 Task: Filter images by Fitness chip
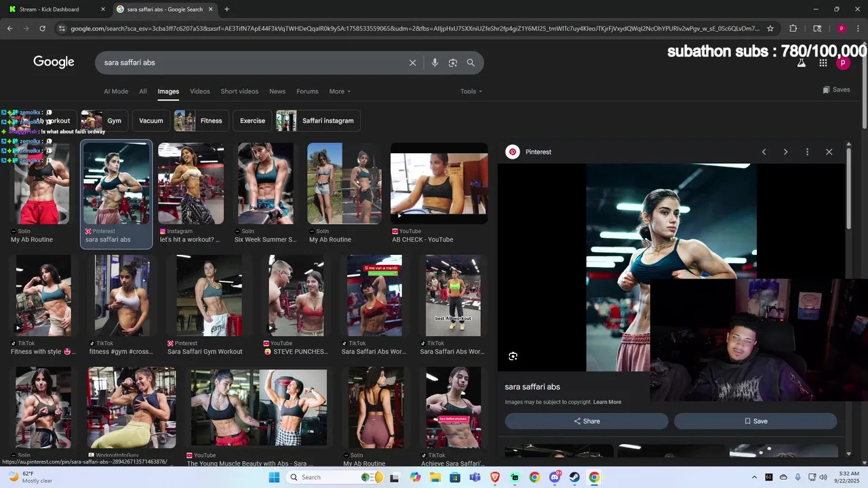201,121
